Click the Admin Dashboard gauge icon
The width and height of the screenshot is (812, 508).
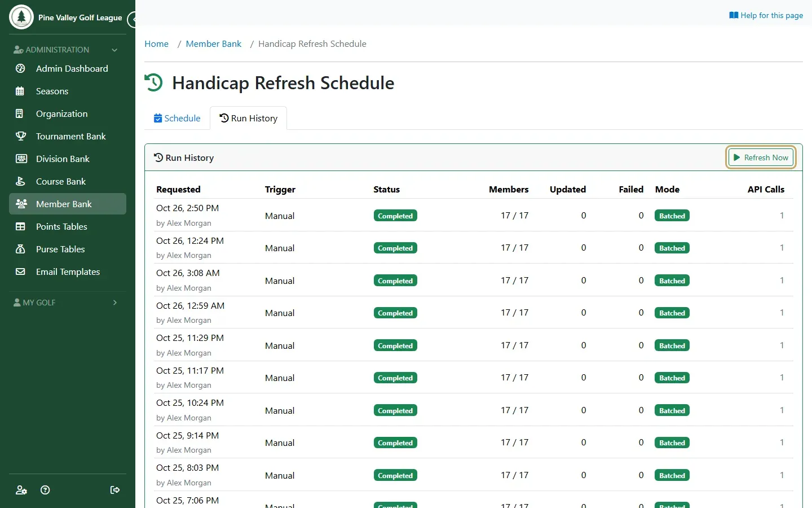coord(20,68)
